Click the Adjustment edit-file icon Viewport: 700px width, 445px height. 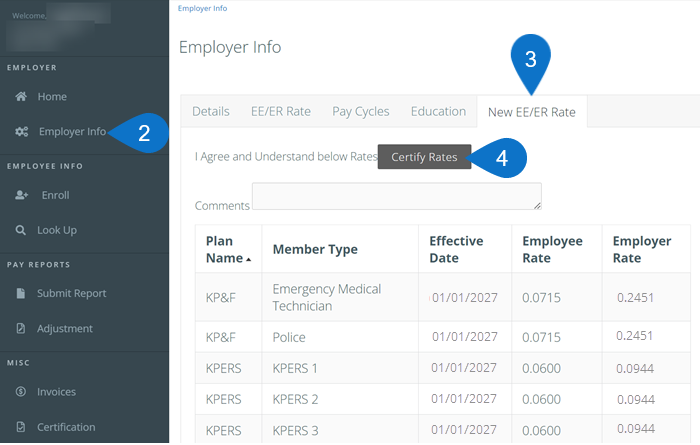21,329
